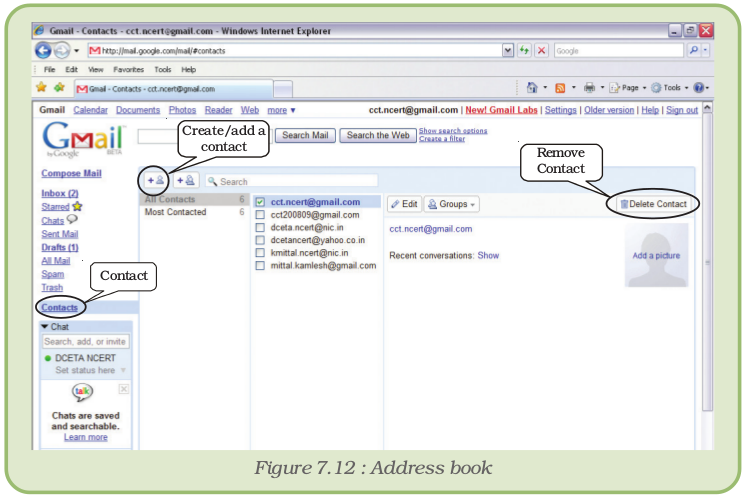
Task: Click the Contacts link in sidebar
Action: 59,307
